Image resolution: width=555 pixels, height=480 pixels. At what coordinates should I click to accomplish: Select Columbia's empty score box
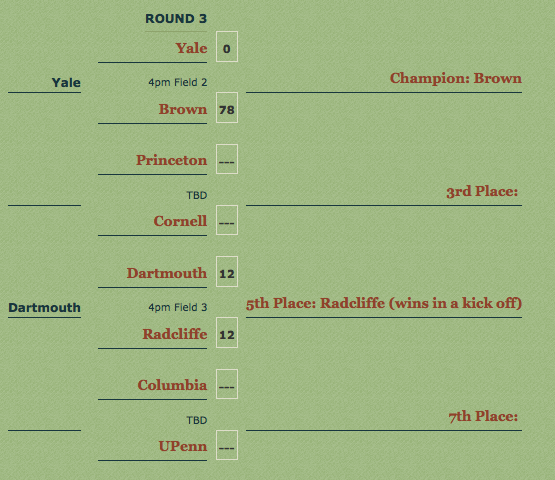tap(227, 384)
